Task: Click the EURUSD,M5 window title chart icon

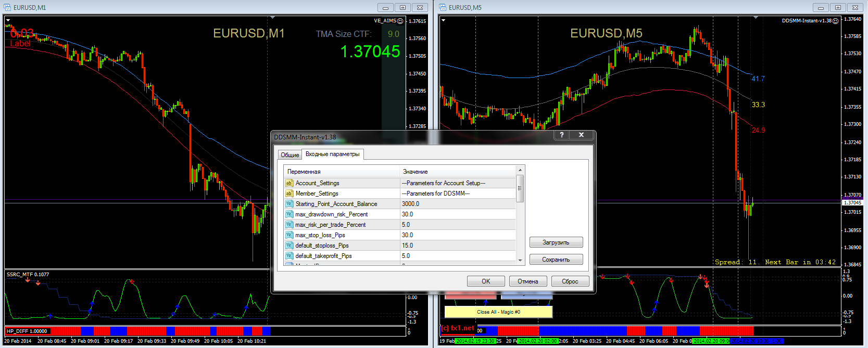Action: click(x=443, y=7)
